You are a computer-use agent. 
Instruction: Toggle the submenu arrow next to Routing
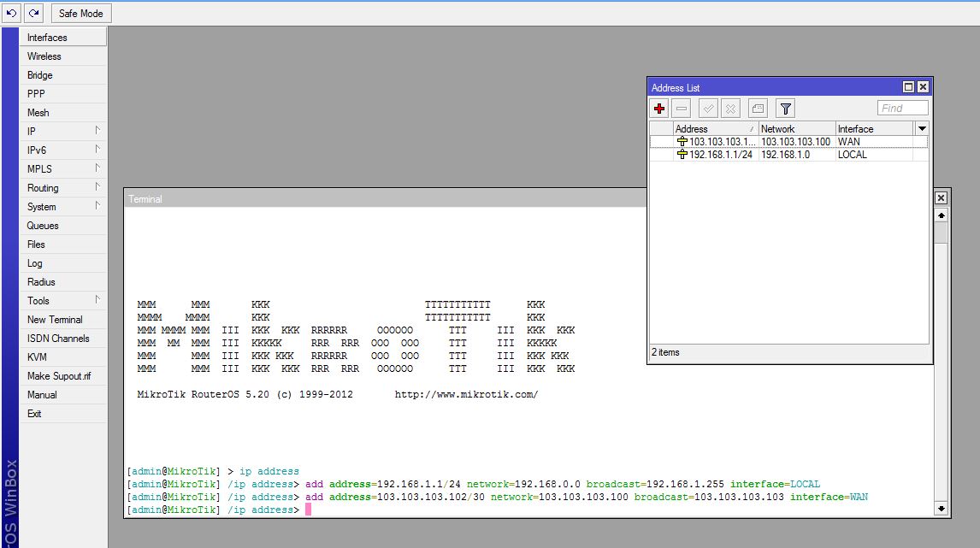click(99, 187)
